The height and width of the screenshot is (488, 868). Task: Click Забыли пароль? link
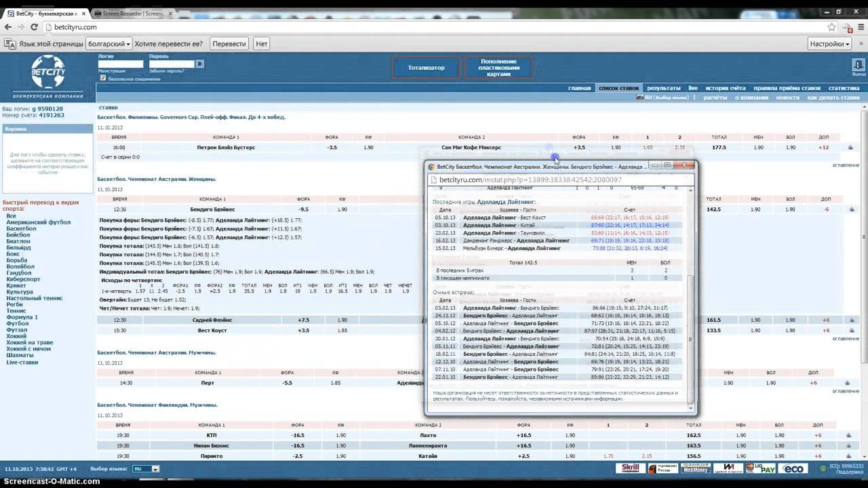pos(166,70)
